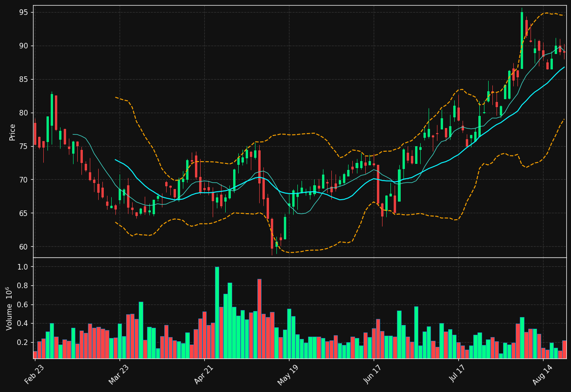Click the 85 price axis label
Screen dimensions: 571x392
[x=24, y=80]
